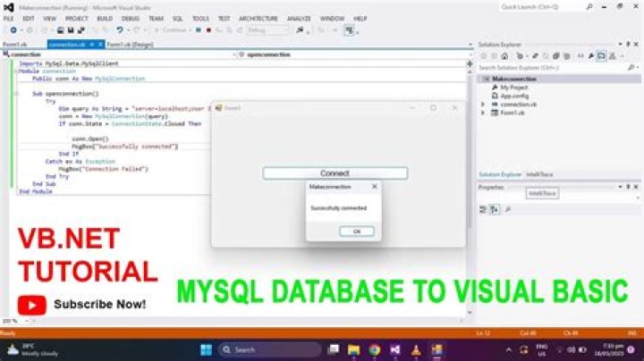Toggle the Alphabetical sort in Properties panel

pyautogui.click(x=495, y=210)
